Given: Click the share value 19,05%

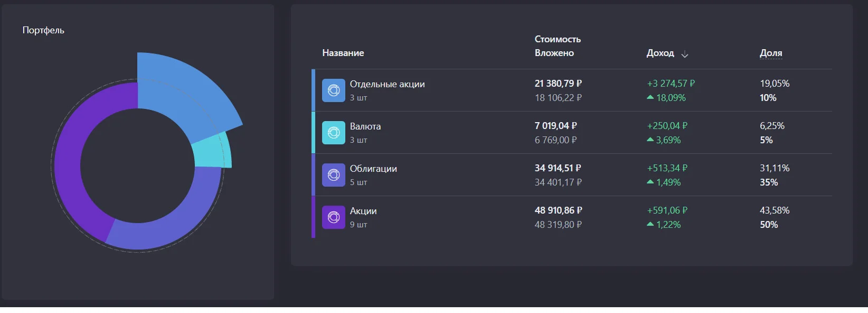Looking at the screenshot, I should [x=775, y=84].
